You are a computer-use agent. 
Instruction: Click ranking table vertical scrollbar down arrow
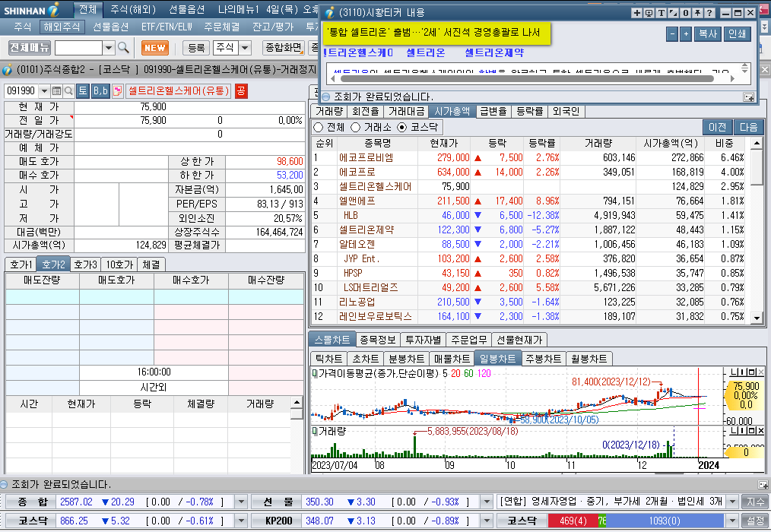coord(757,318)
